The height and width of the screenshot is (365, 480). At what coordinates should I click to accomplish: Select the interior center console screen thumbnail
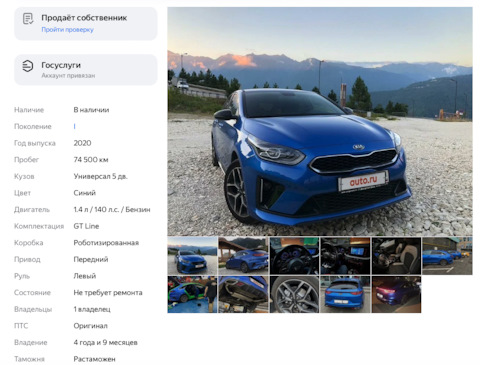click(345, 256)
